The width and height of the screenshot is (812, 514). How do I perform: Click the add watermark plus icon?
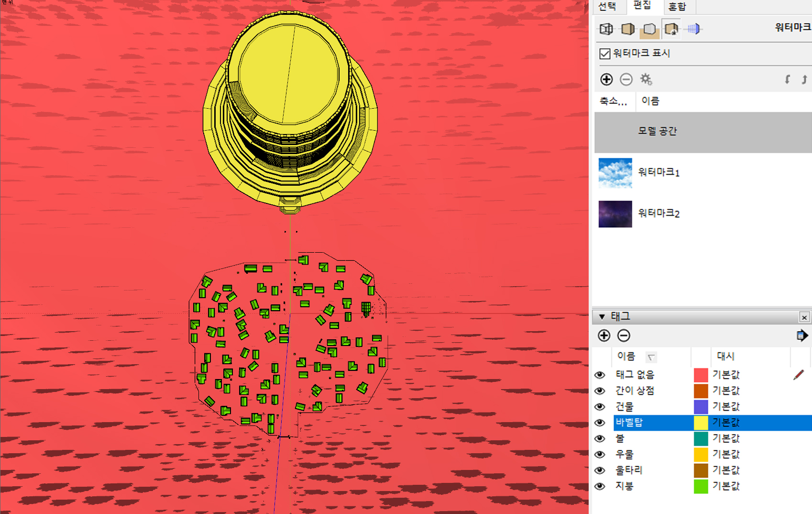pos(606,79)
